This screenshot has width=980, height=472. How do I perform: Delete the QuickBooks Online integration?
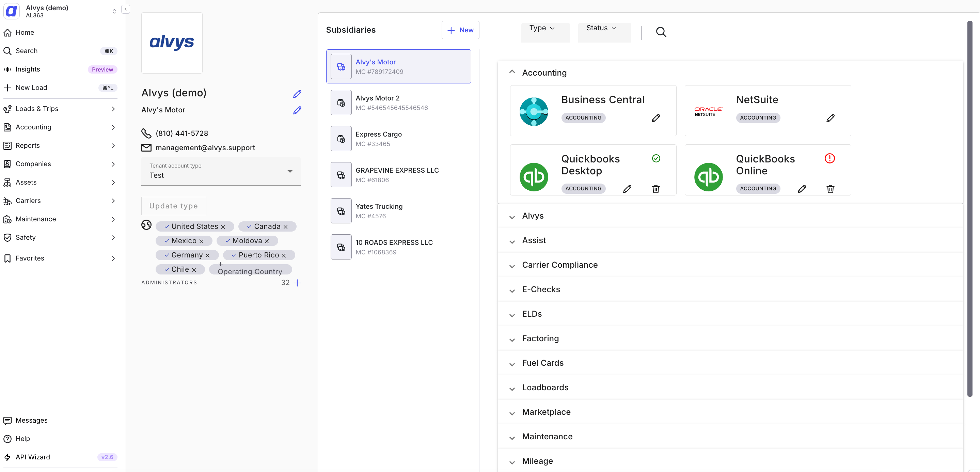[830, 189]
